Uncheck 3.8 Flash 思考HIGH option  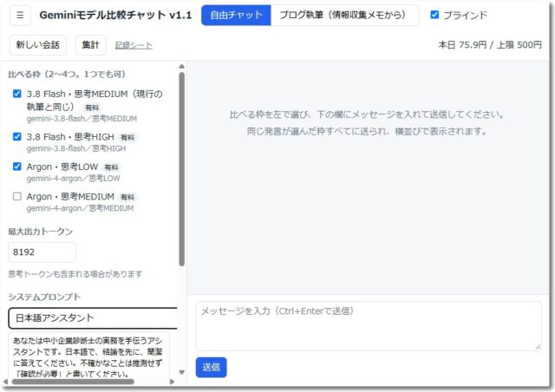pyautogui.click(x=17, y=136)
